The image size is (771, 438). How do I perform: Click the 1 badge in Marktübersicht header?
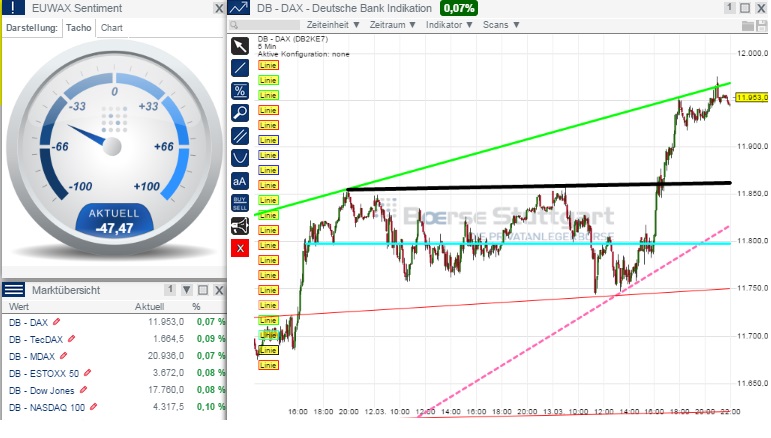pyautogui.click(x=170, y=289)
